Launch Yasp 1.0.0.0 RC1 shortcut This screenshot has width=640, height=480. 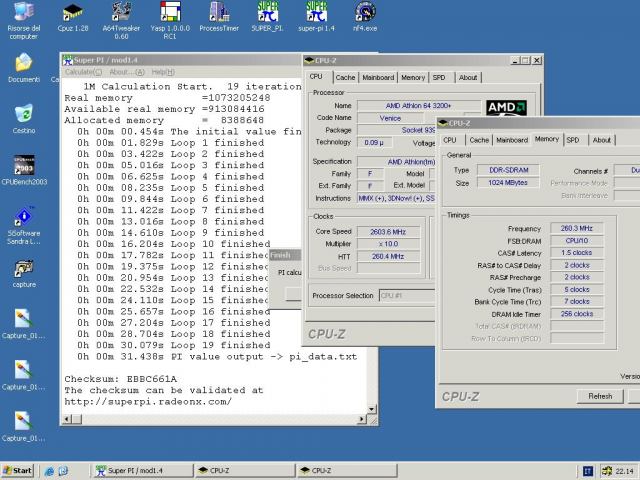click(x=170, y=20)
